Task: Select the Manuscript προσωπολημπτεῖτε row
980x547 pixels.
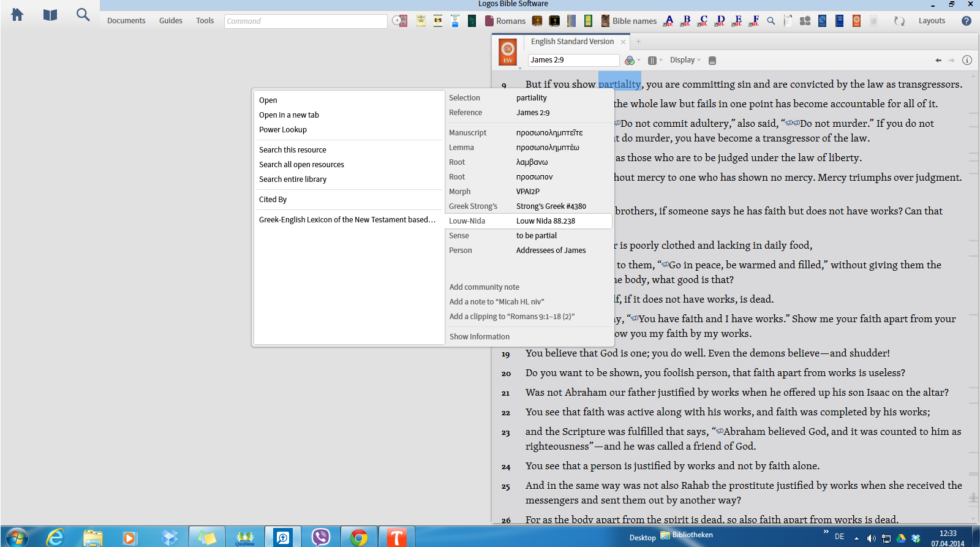Action: [x=529, y=133]
